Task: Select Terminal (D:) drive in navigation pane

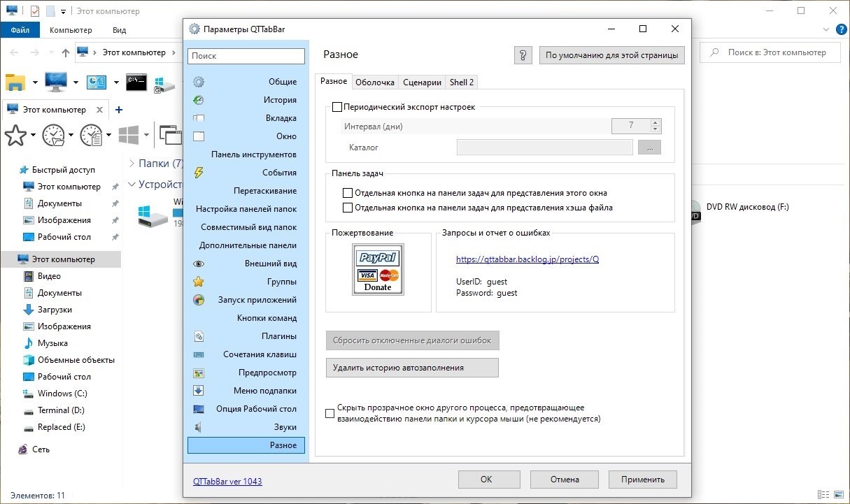Action: 62,410
